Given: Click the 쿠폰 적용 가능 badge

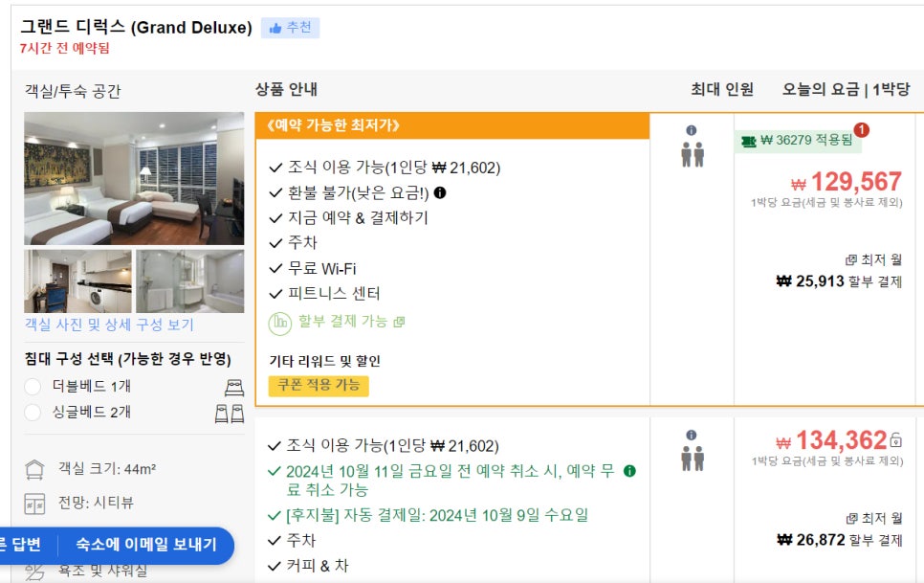Looking at the screenshot, I should click(319, 386).
